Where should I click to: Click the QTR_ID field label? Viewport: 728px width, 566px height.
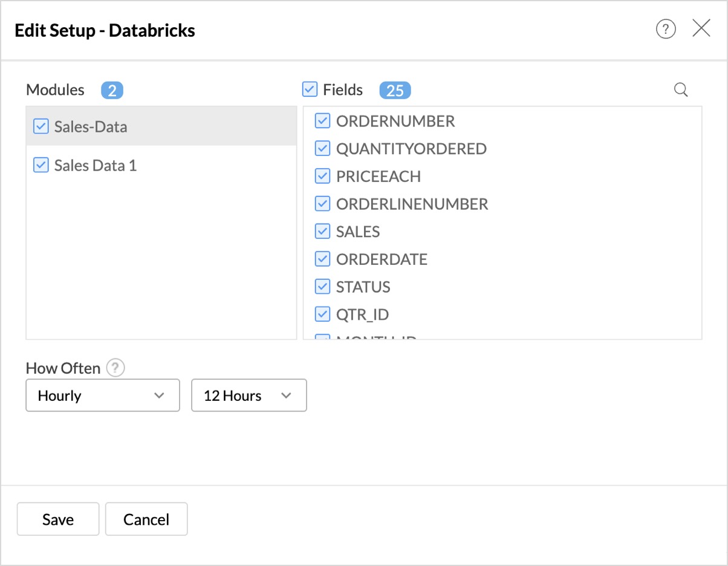362,314
